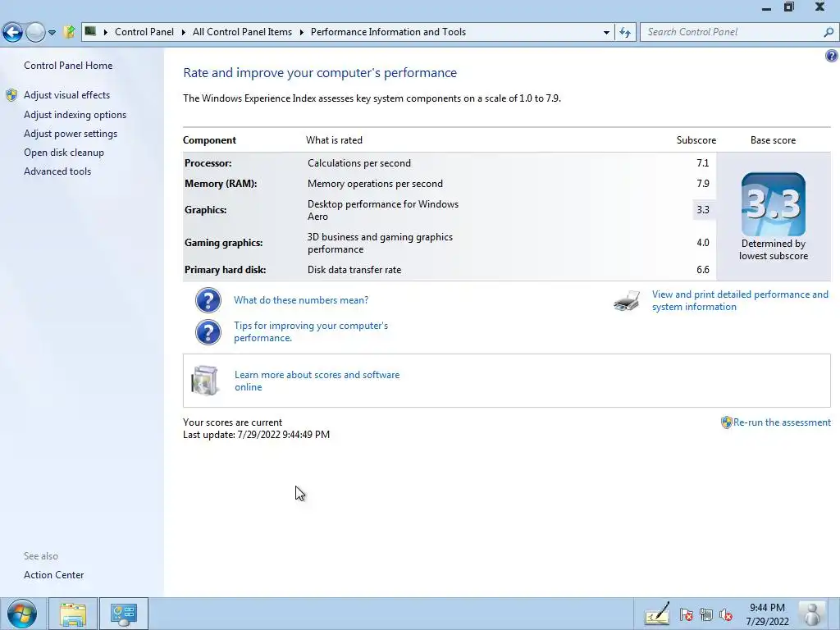This screenshot has width=840, height=630.
Task: Click Re-run the assessment
Action: [782, 422]
